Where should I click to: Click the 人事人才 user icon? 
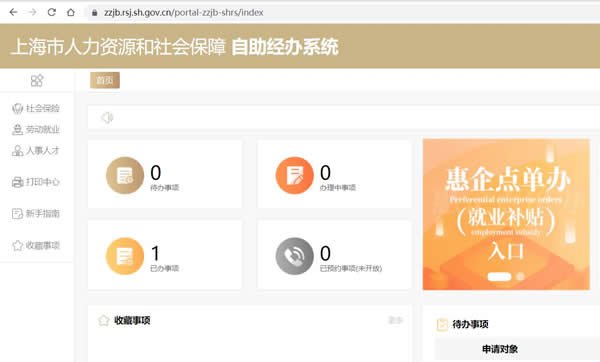click(x=18, y=151)
